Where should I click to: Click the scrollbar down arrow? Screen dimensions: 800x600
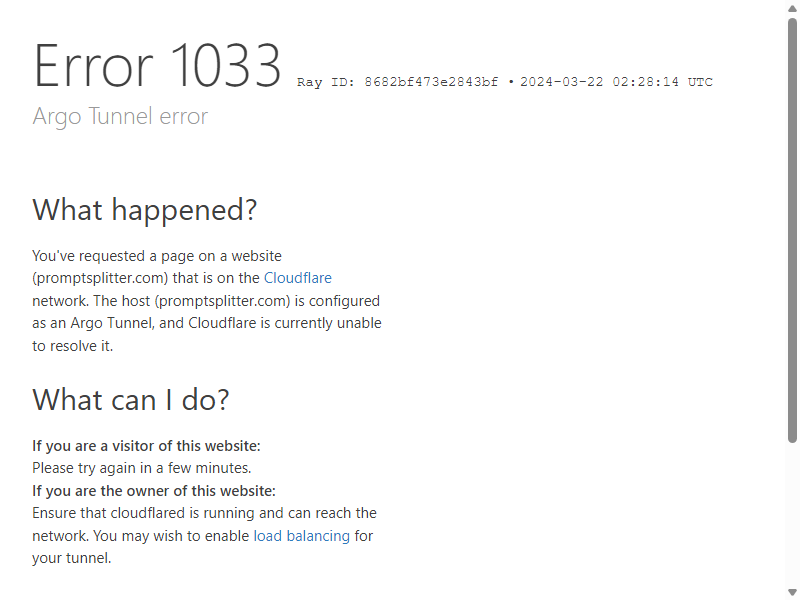(792, 592)
